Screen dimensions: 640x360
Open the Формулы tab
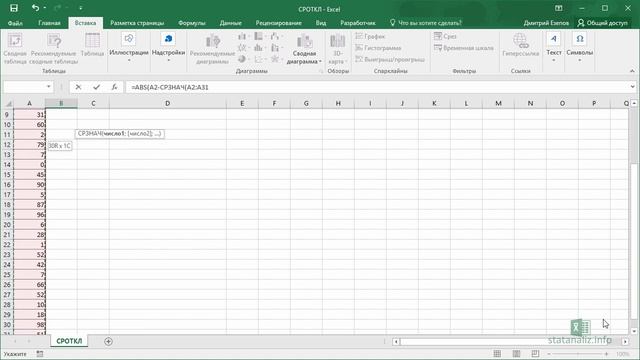192,23
